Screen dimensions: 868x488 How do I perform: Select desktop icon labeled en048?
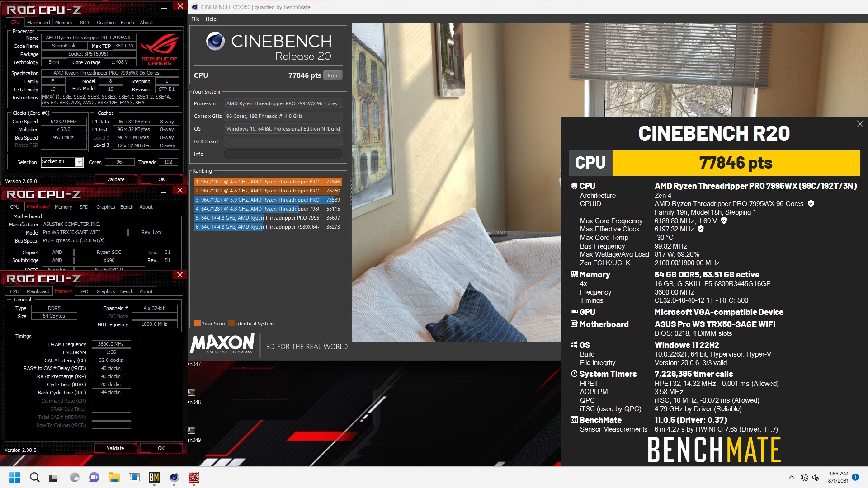pos(194,397)
